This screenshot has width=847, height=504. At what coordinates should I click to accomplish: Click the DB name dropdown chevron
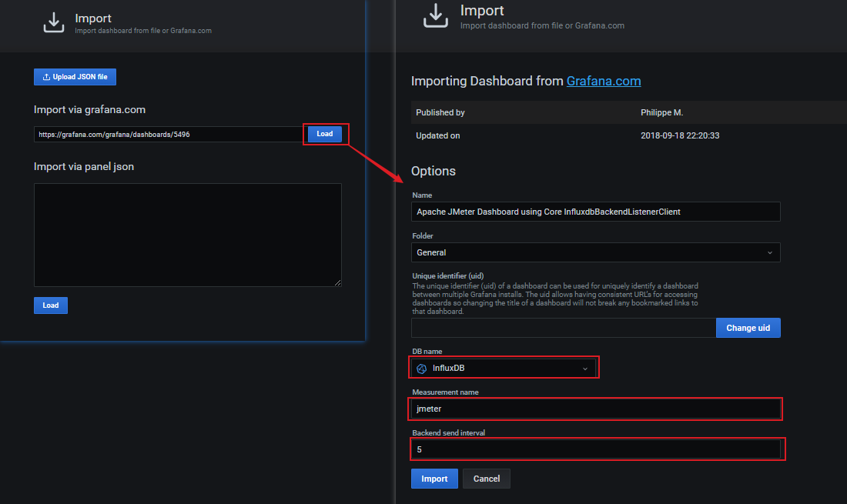585,369
